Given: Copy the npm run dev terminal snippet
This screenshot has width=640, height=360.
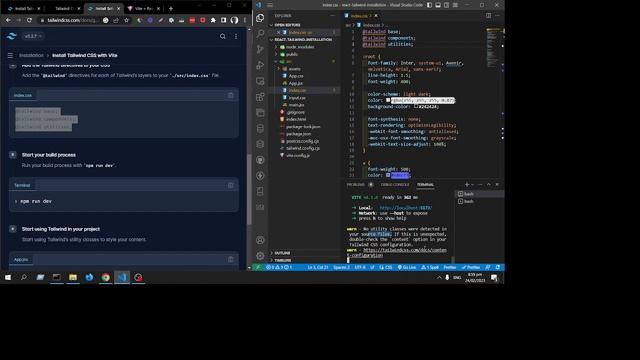Looking at the screenshot, I should point(231,185).
